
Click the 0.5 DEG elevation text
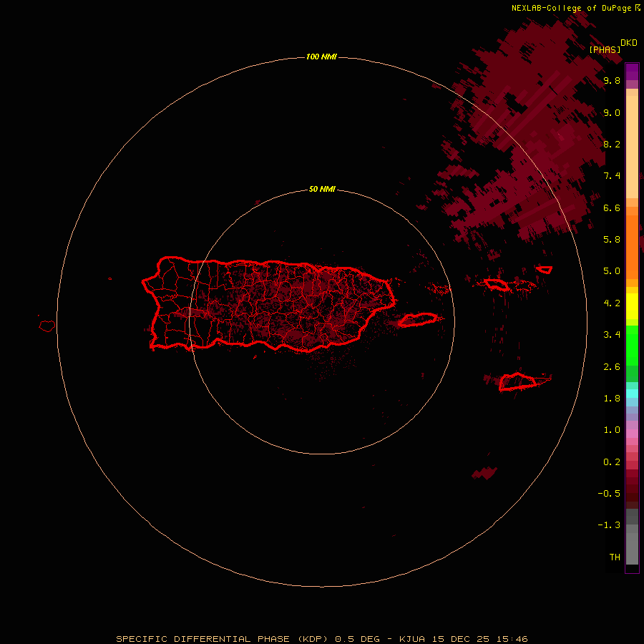tap(357, 639)
